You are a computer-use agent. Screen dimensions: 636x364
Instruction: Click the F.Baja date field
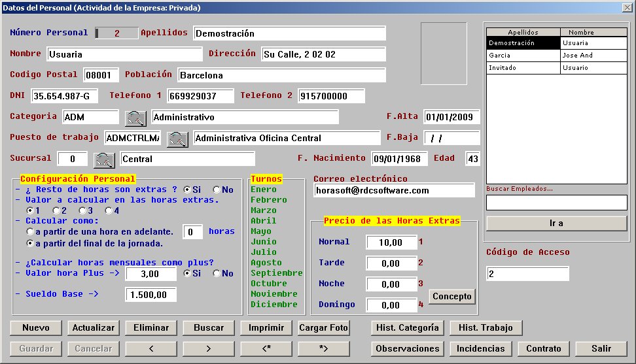(452, 138)
